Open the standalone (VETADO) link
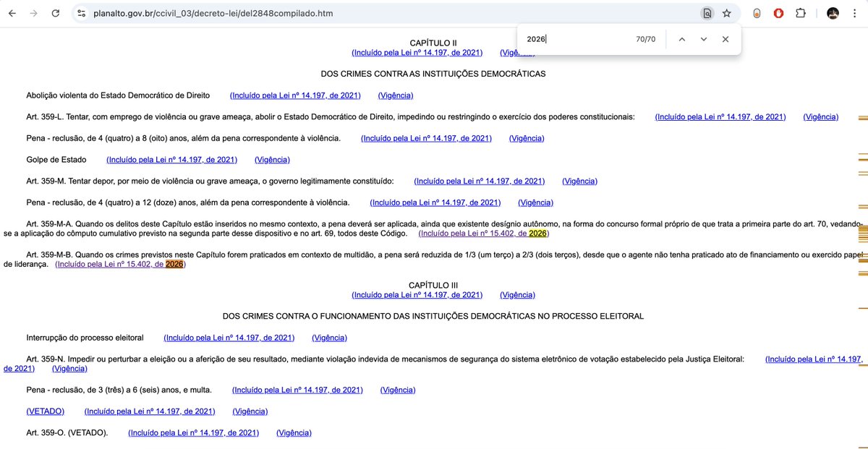The width and height of the screenshot is (868, 449). tap(45, 411)
